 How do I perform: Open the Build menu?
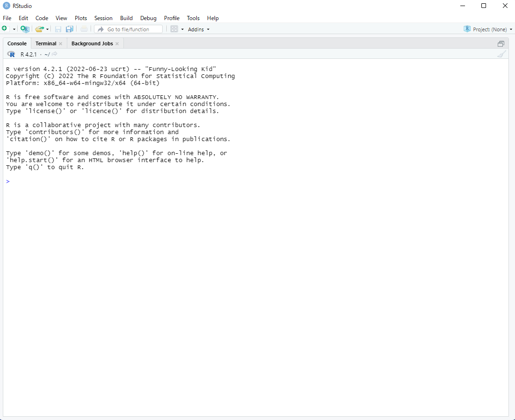(x=127, y=18)
